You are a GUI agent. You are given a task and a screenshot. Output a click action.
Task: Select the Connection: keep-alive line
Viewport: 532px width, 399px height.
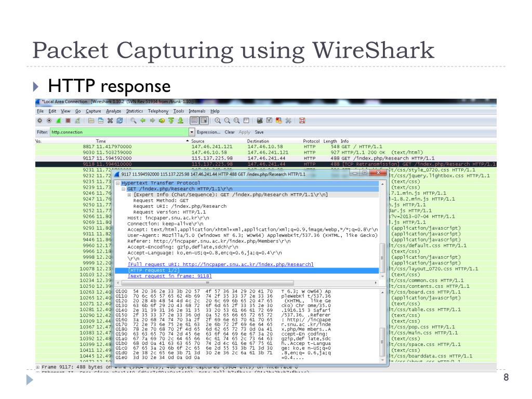tap(165, 223)
